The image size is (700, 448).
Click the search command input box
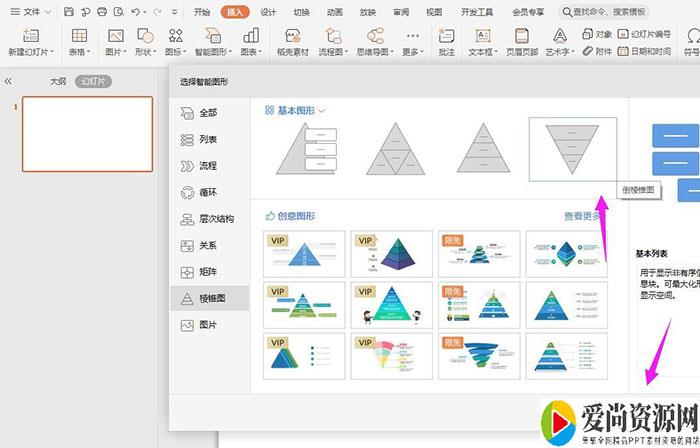pyautogui.click(x=612, y=12)
